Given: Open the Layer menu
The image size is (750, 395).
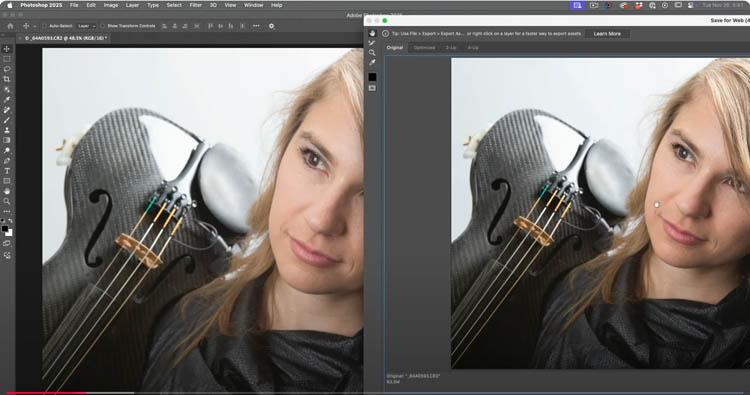Looking at the screenshot, I should 132,5.
